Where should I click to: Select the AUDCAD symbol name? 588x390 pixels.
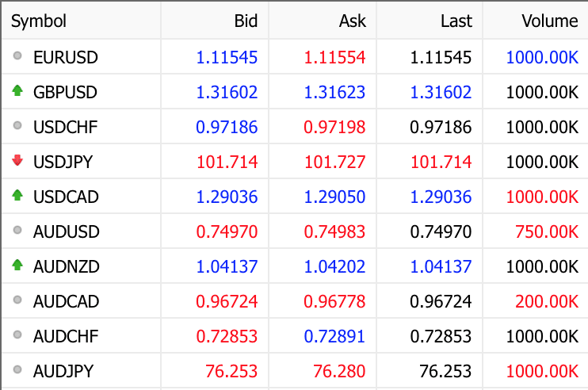[x=66, y=301]
